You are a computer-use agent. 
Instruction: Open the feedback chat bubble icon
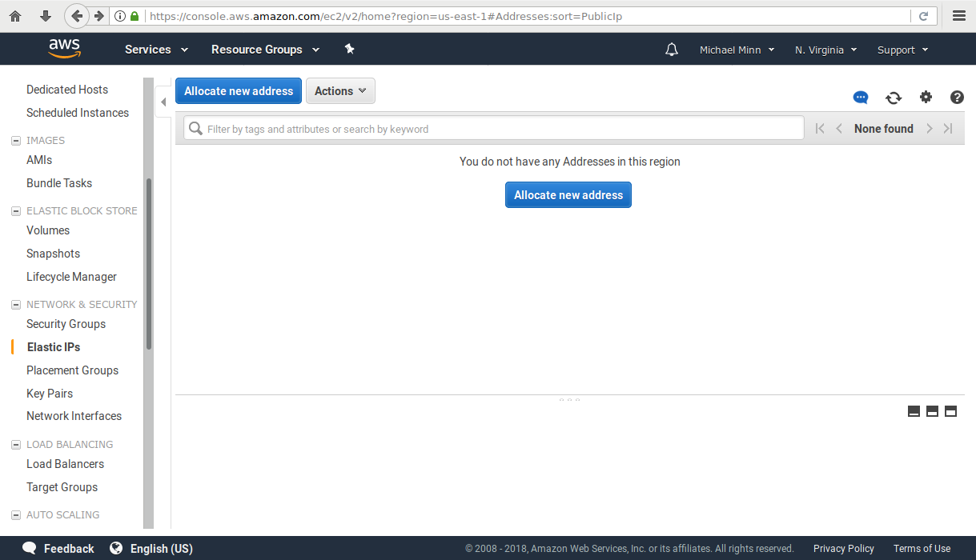[861, 98]
